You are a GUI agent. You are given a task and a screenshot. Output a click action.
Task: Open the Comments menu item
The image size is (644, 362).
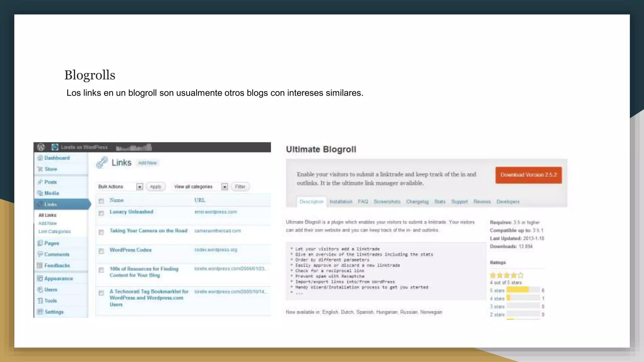coord(57,254)
